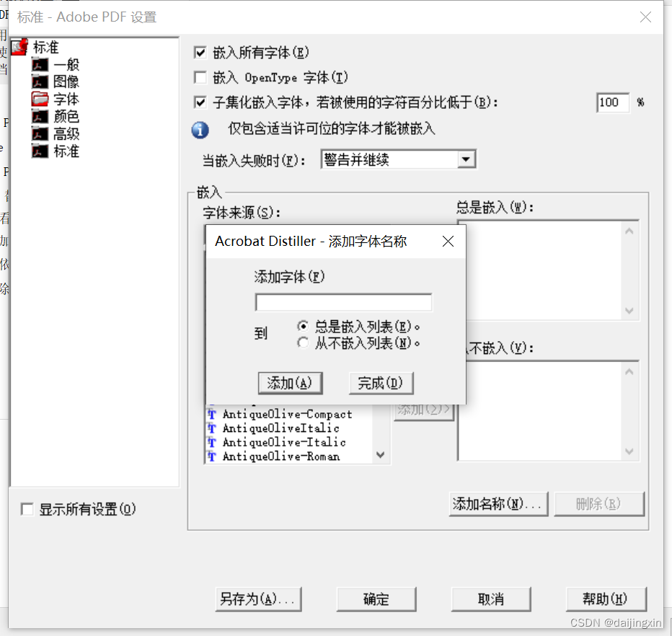Click down arrow of 总是嵌入 list scrollbar
Viewport: 672px width, 636px height.
[629, 310]
